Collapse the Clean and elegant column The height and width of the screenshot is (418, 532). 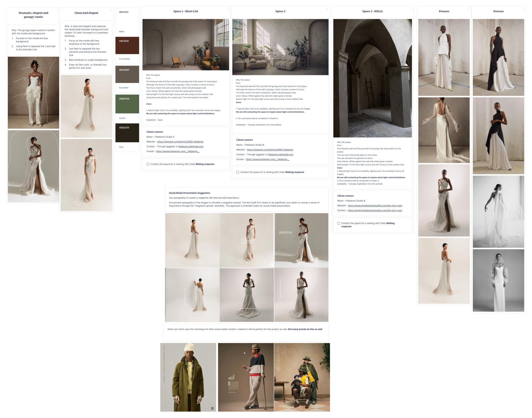(111, 11)
